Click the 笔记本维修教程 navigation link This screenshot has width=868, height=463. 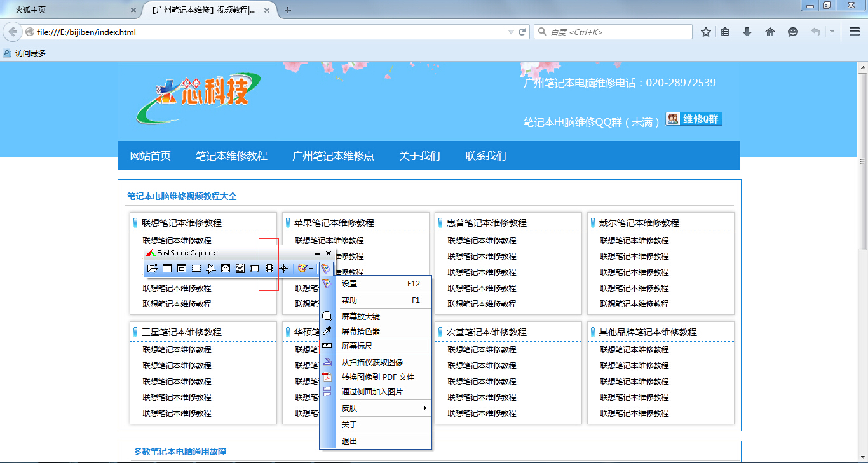tap(231, 156)
